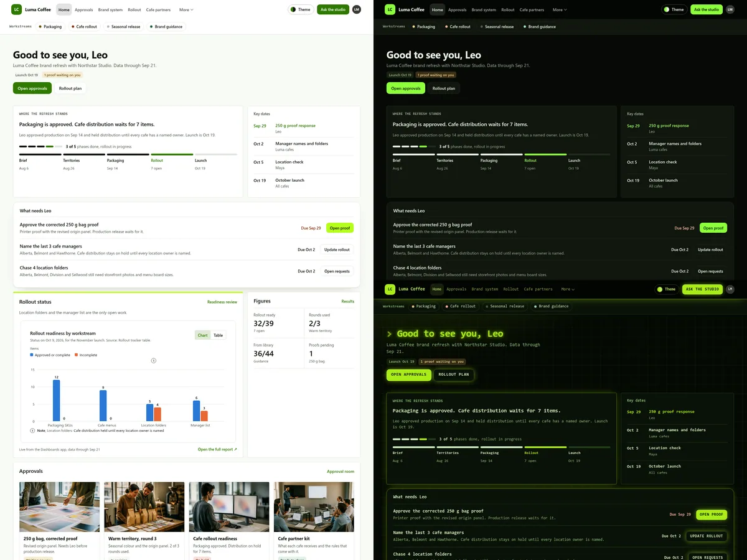The height and width of the screenshot is (560, 747).
Task: Open the Rollout tab in the dark panel
Action: (x=508, y=10)
